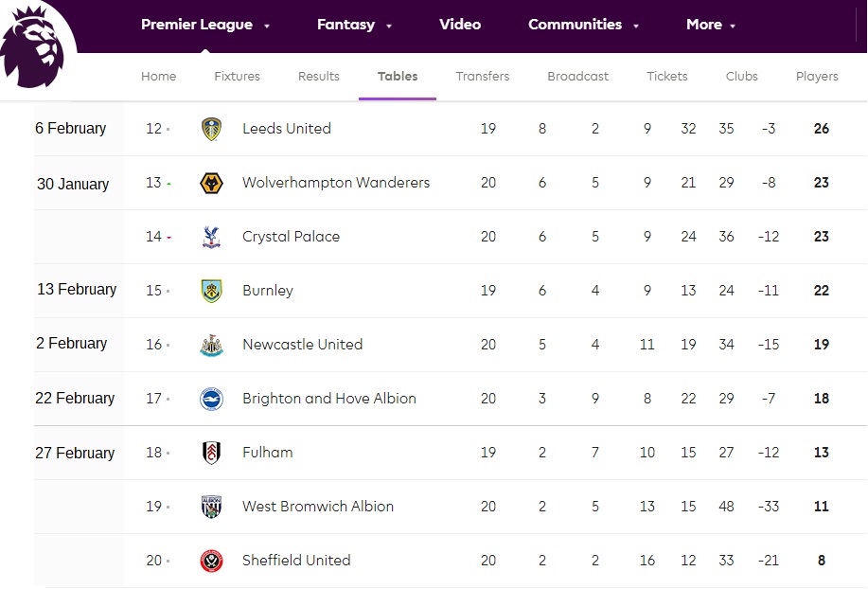Viewport: 868px width, 589px height.
Task: Open the More dropdown menu
Action: [x=711, y=26]
